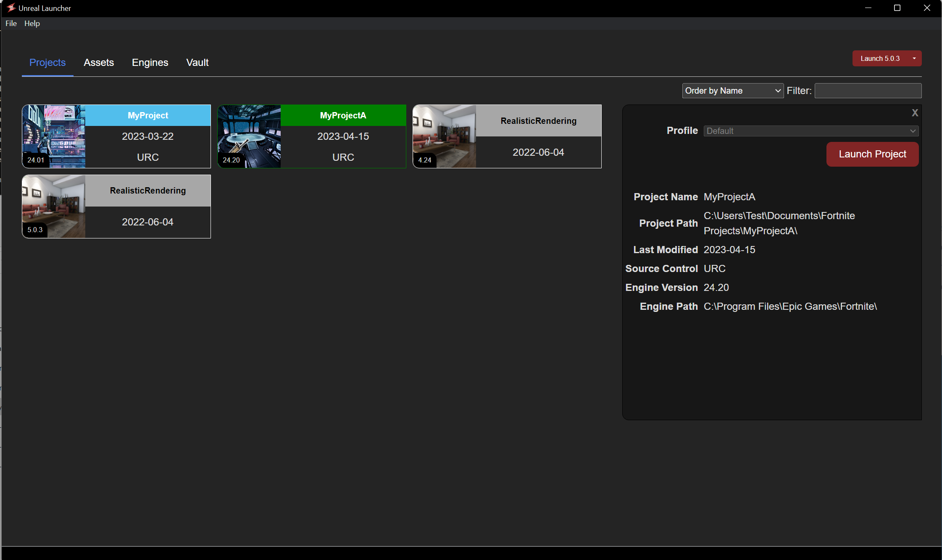The width and height of the screenshot is (942, 560).
Task: Click URC label on MyProject card
Action: [x=148, y=157]
